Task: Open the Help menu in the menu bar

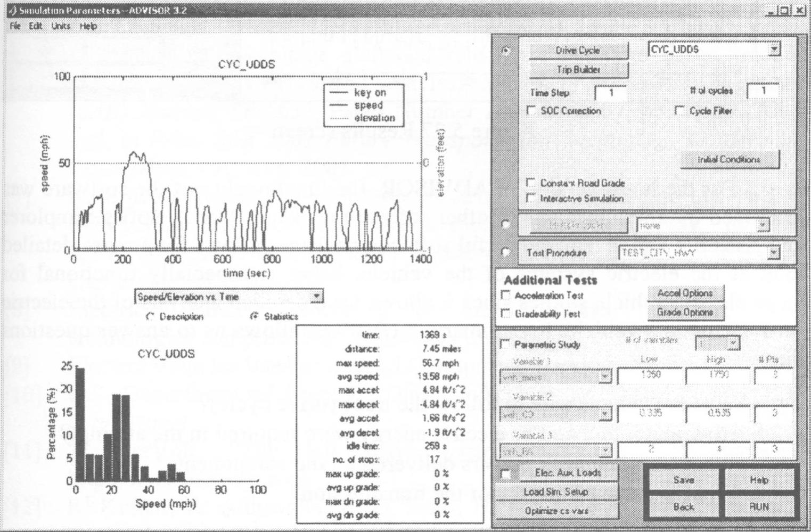Action: 88,26
